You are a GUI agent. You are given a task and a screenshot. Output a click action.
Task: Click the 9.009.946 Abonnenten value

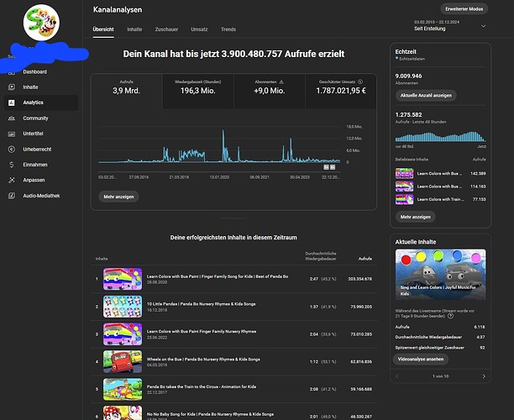coord(408,76)
